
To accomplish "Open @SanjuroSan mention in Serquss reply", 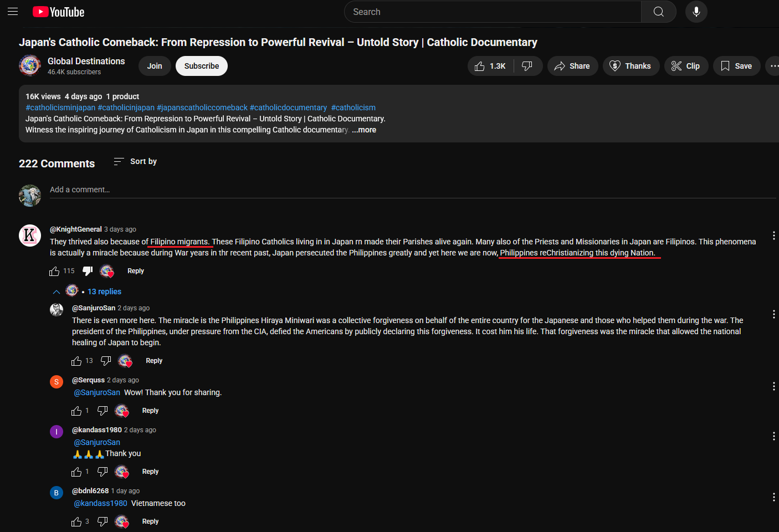I will tap(97, 392).
